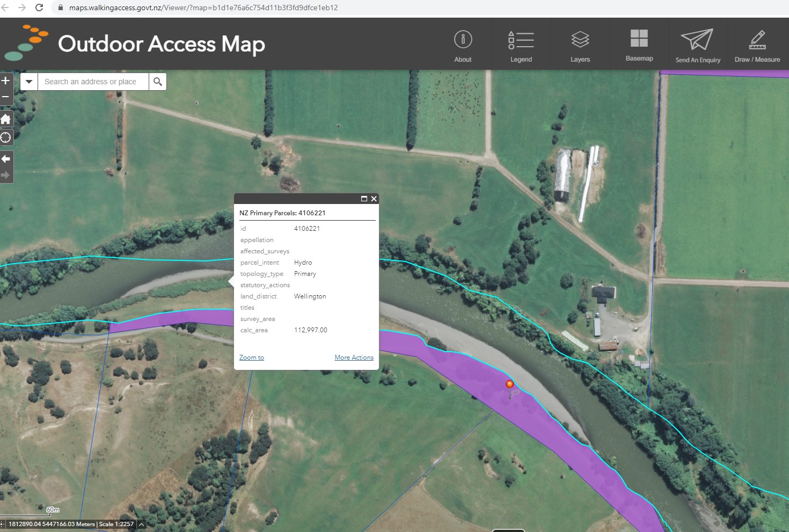Click the coordinate options icon at left of status bar
The image size is (789, 532).
pyautogui.click(x=2, y=524)
